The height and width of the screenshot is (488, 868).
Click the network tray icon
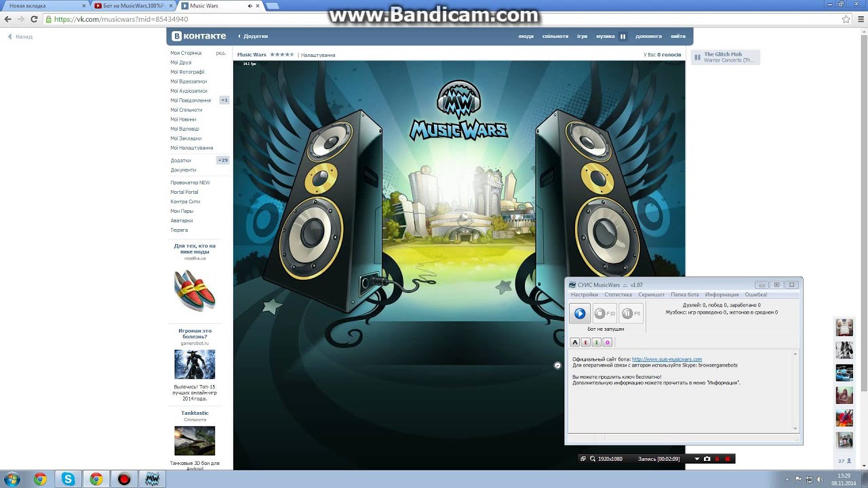[809, 479]
